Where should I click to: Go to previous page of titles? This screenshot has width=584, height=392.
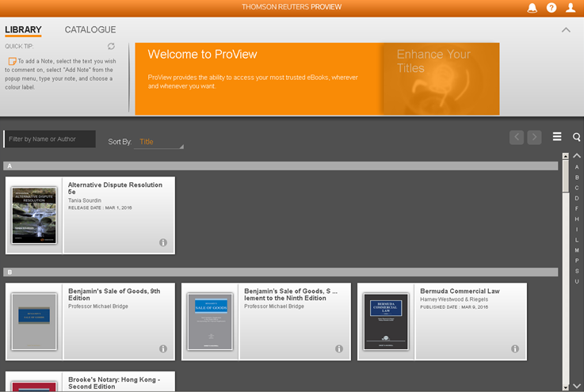tap(517, 137)
